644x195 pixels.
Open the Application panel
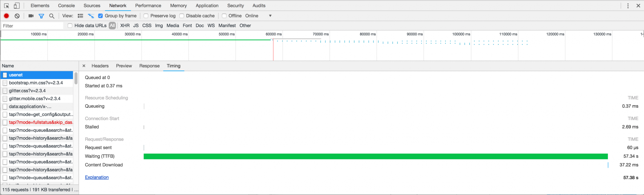207,6
